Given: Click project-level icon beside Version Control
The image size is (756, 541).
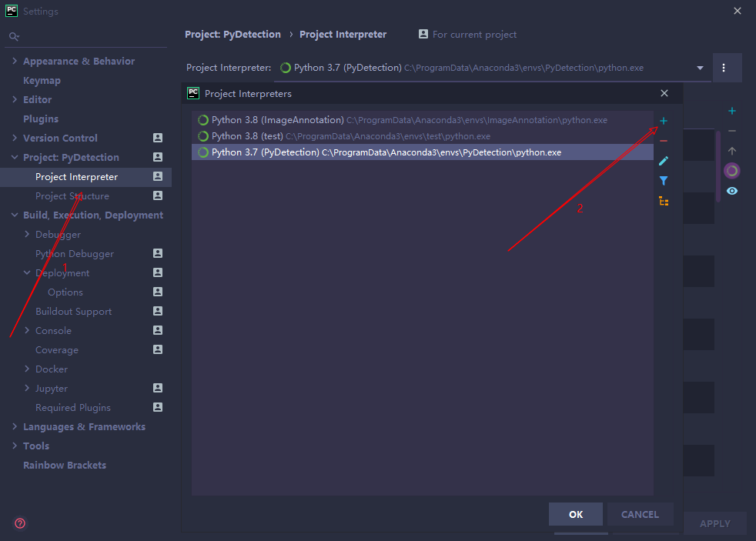Looking at the screenshot, I should (x=158, y=138).
